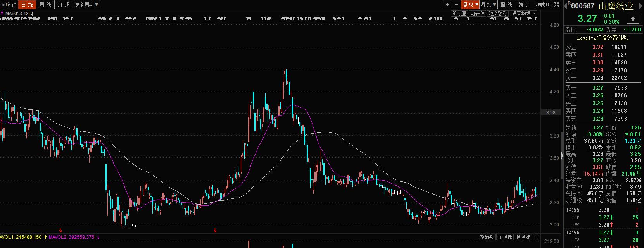Click 加指标 button
This screenshot has height=248, width=644.
pyautogui.click(x=505, y=237)
